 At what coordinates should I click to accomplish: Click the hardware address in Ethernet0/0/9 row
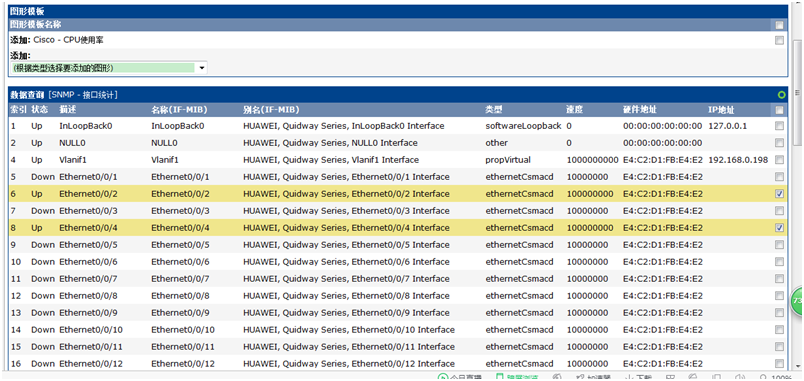(x=663, y=312)
